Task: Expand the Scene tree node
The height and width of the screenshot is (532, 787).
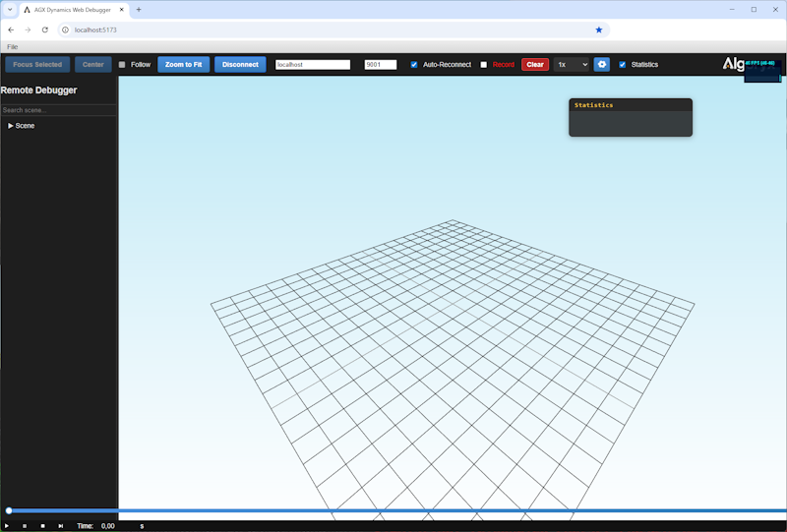Action: tap(11, 126)
